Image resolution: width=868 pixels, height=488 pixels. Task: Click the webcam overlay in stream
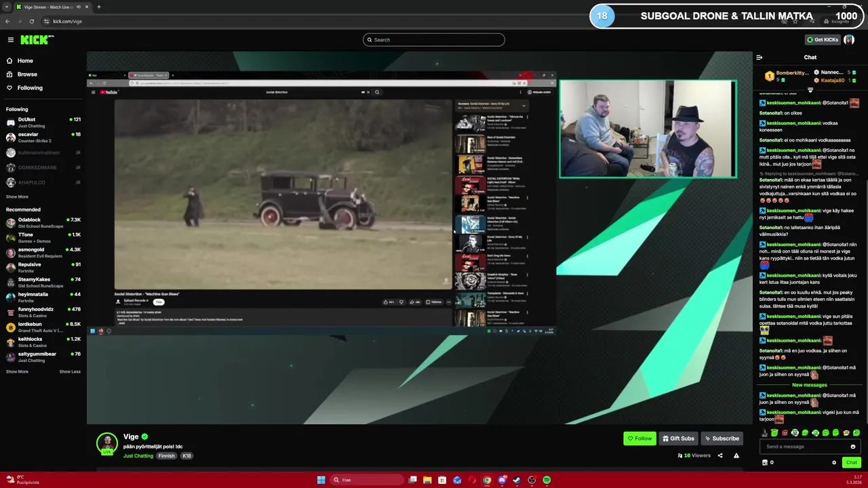click(648, 129)
